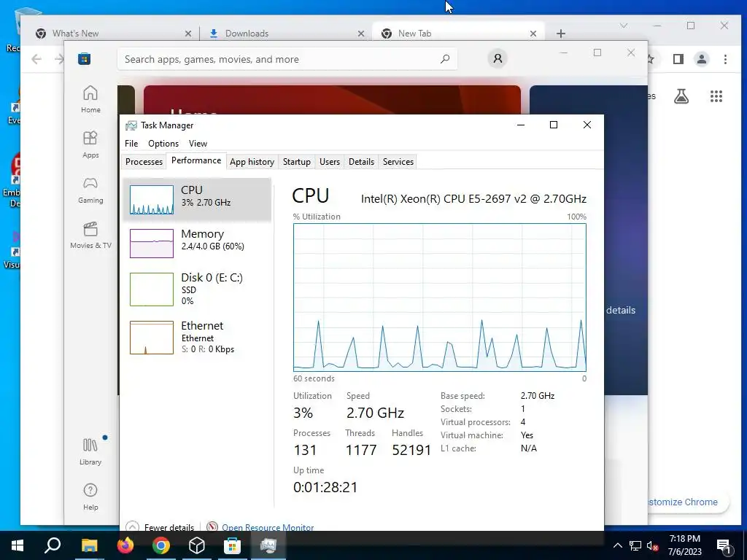Open the 3D cube app on taskbar
The height and width of the screenshot is (560, 747).
point(197,545)
